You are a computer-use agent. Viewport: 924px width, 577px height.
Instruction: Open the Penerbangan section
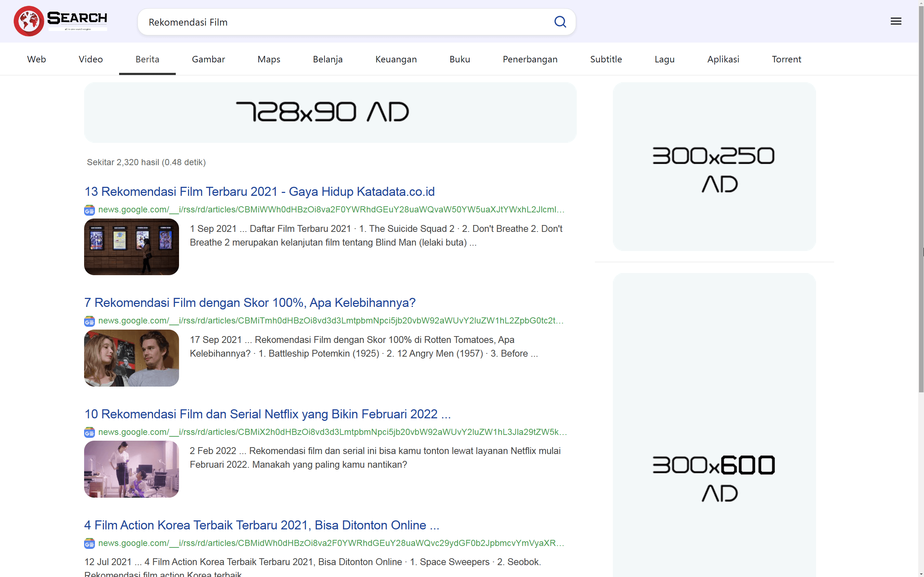(x=530, y=59)
